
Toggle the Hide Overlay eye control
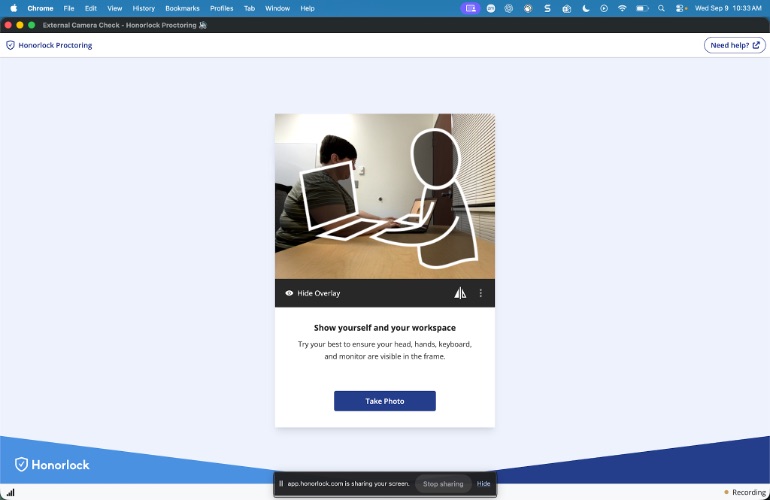click(313, 293)
